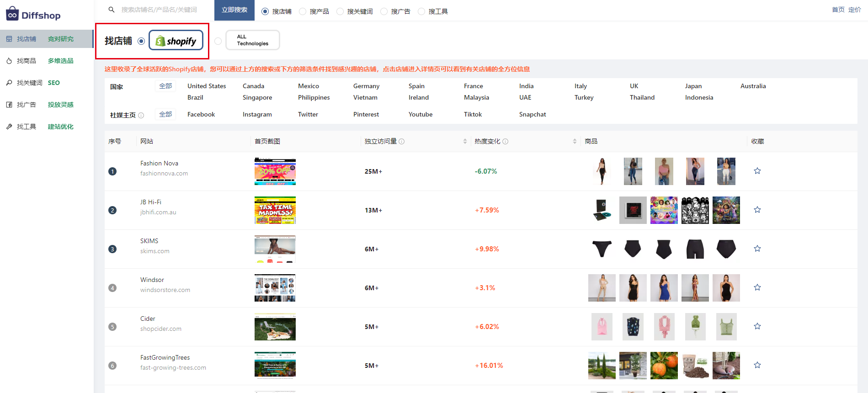
Task: Select the 搜广告 radio option
Action: (x=384, y=11)
